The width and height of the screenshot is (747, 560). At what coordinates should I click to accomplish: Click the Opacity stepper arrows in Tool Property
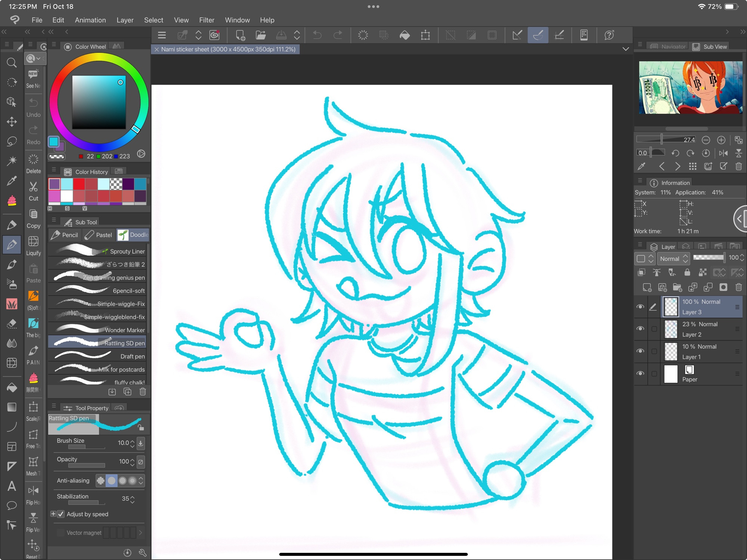point(132,462)
